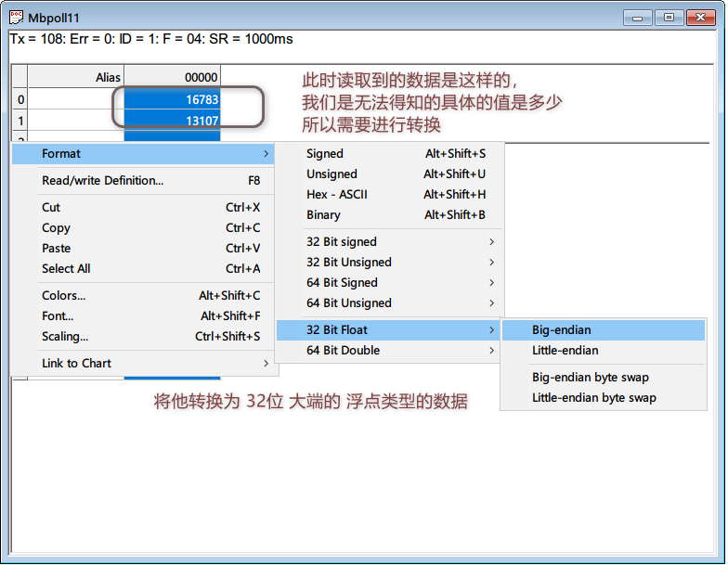Set format to Hex - ASCII
Screen dimensions: 728x566
click(389, 195)
